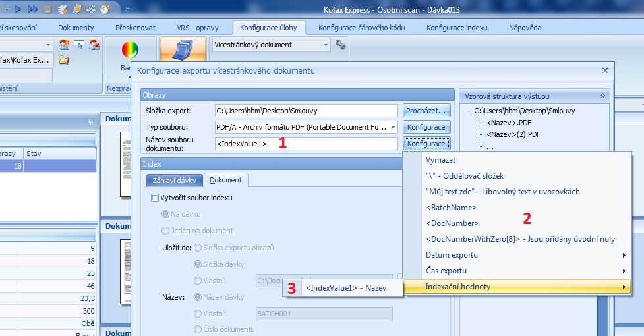Select the table-form document thumbnail
Screen dimensions: 644x336
point(125,272)
